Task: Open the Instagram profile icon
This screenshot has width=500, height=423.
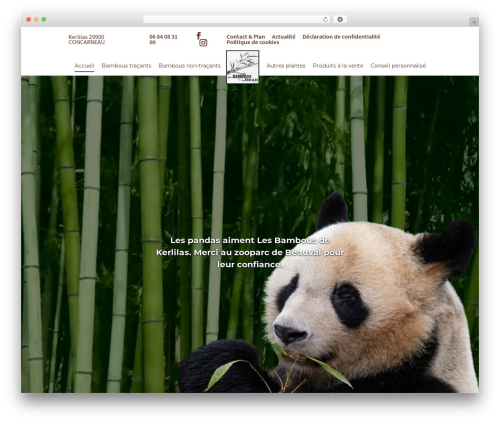Action: coord(203,43)
